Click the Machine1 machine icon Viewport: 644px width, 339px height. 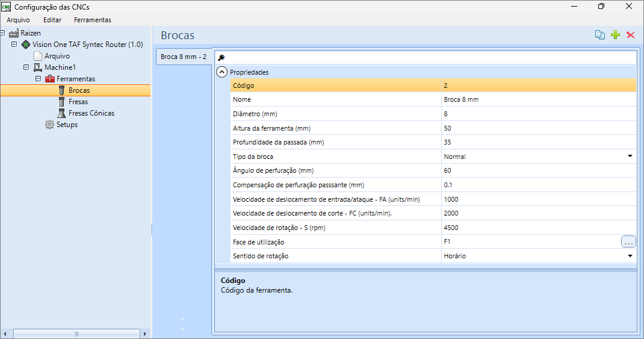click(38, 67)
